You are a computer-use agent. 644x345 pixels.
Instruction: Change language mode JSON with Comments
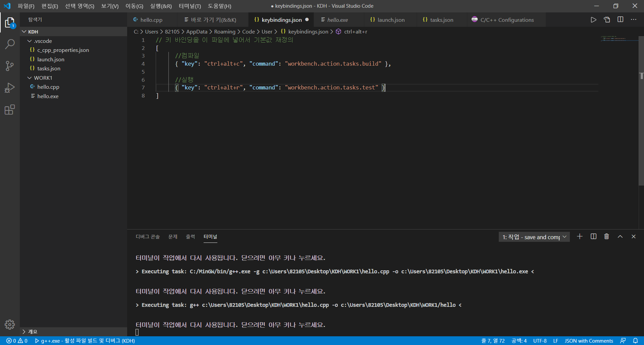tap(589, 341)
